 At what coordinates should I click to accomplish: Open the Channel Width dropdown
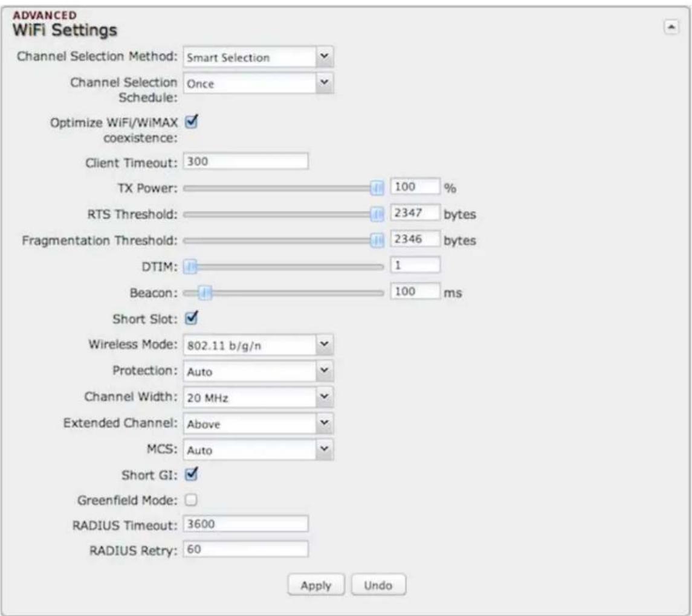tap(258, 397)
